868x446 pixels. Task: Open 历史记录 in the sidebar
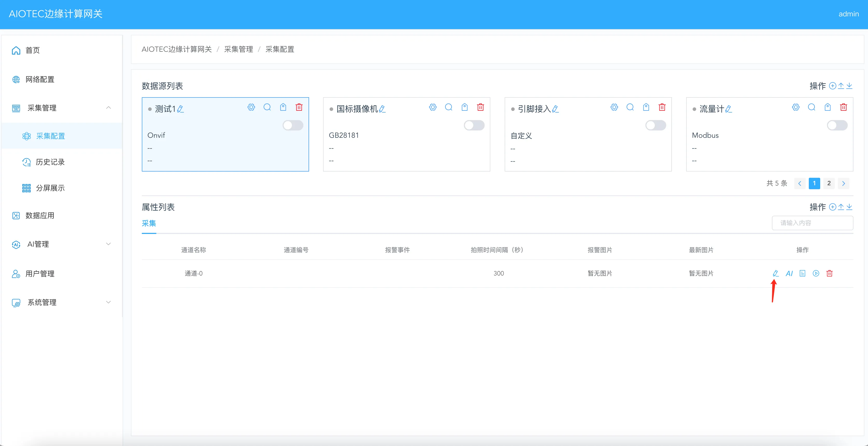pyautogui.click(x=50, y=162)
